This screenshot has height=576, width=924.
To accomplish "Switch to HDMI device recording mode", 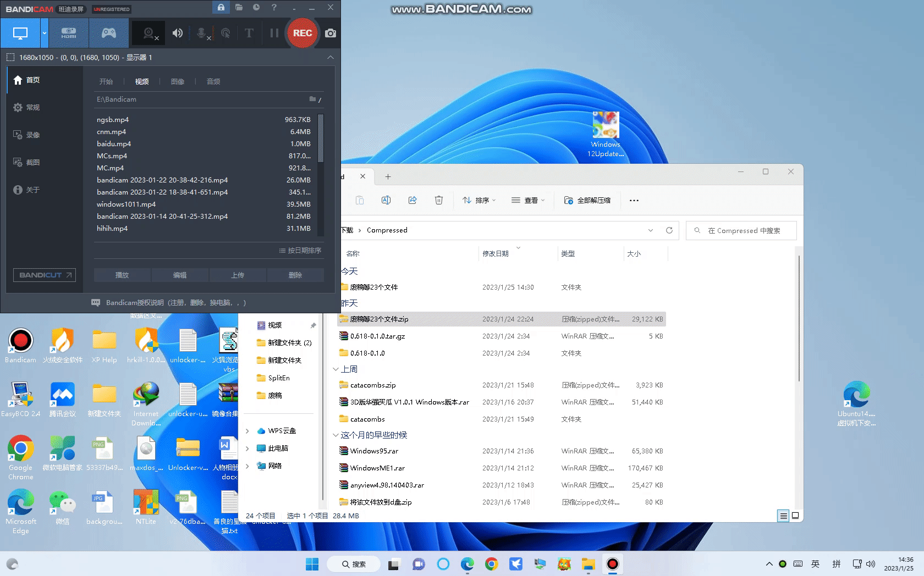I will click(69, 33).
